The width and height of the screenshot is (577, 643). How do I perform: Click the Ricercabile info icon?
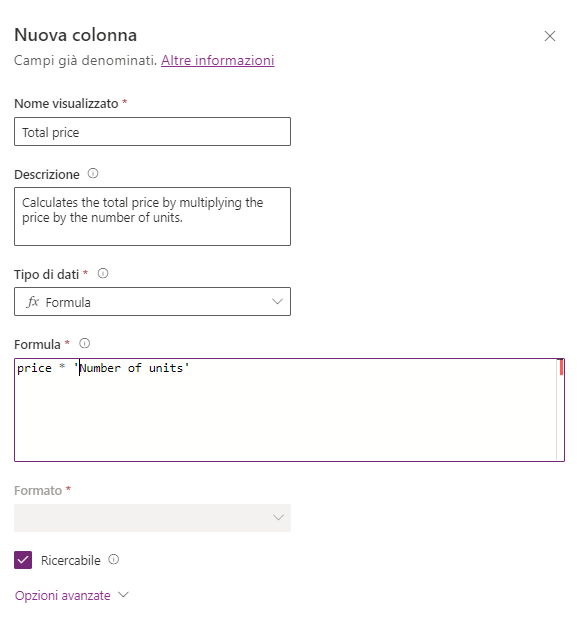[x=114, y=559]
